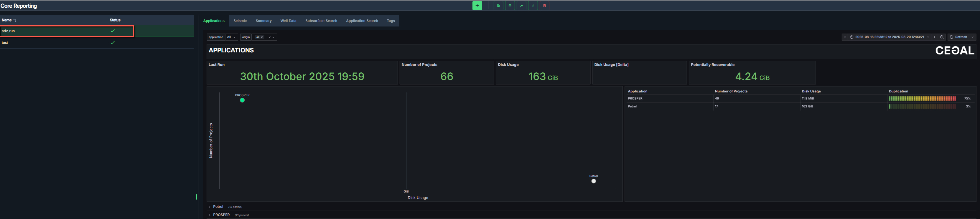This screenshot has height=219, width=980.
Task: Open the Well Data tab
Action: [x=288, y=21]
